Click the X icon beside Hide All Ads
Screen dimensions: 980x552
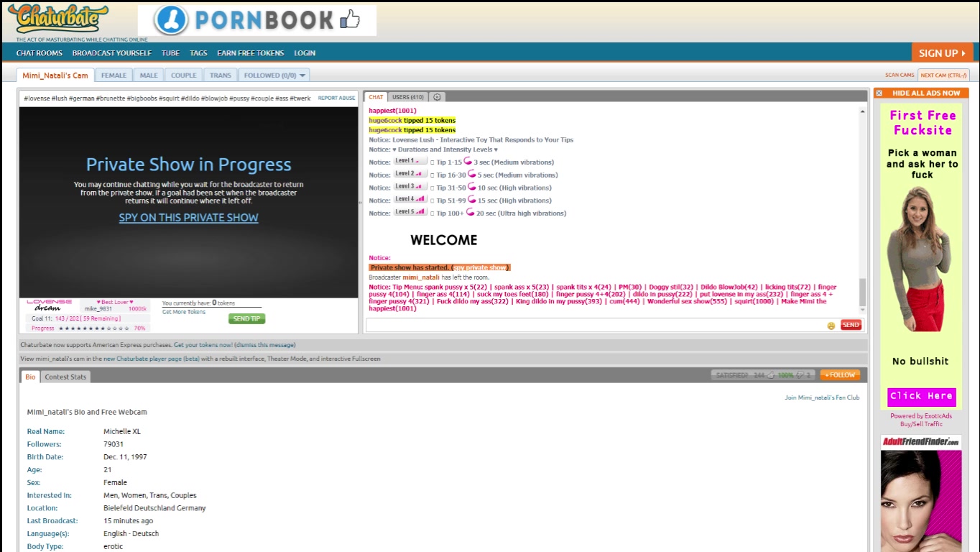(x=879, y=93)
